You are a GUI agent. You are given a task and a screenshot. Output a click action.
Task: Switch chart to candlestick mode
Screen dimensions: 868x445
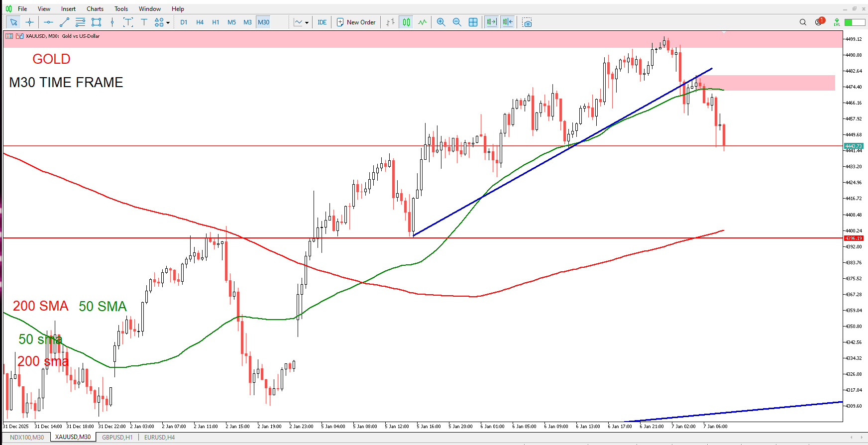pos(407,22)
